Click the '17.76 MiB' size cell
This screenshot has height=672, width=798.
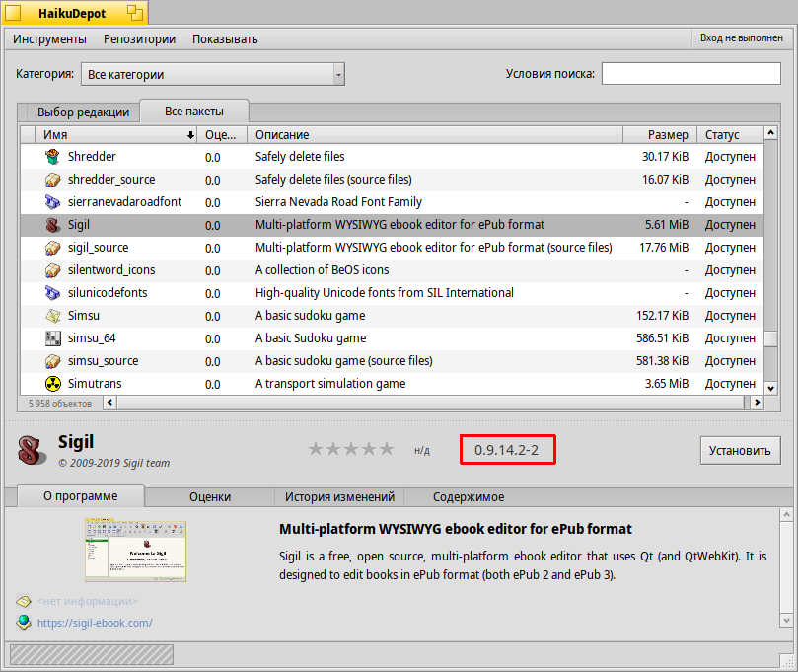click(664, 248)
